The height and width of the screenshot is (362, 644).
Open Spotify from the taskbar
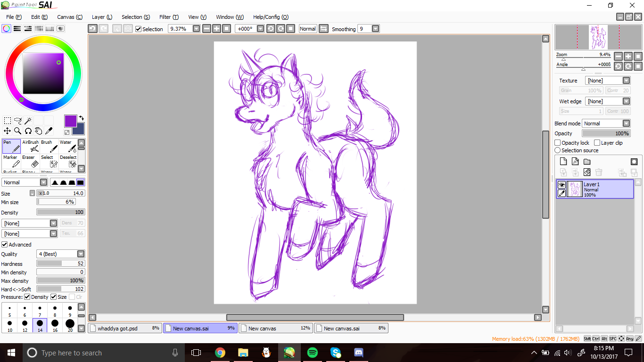[x=312, y=353]
